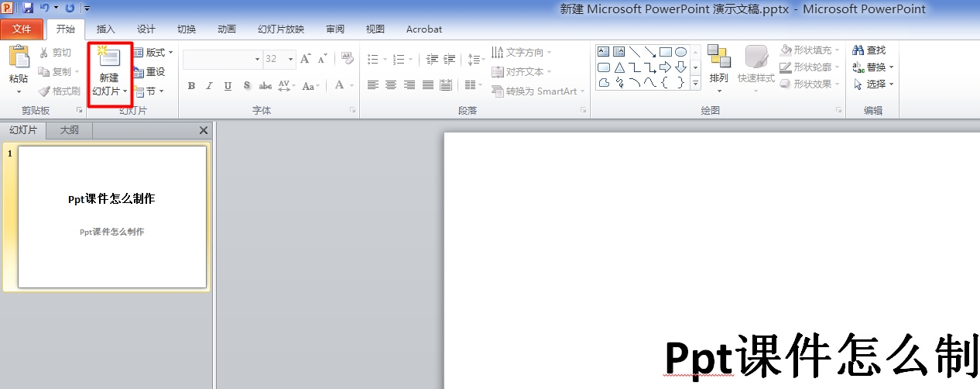The height and width of the screenshot is (389, 980).
Task: Switch to the 大纲 (Outline) pane tab
Action: [x=70, y=130]
